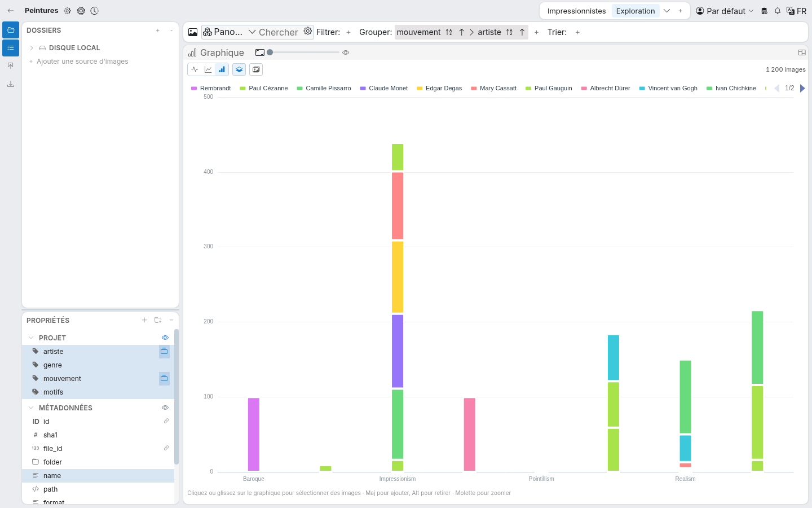Image resolution: width=812 pixels, height=508 pixels.
Task: Add a new tab with the plus after Exploration
Action: coord(681,11)
